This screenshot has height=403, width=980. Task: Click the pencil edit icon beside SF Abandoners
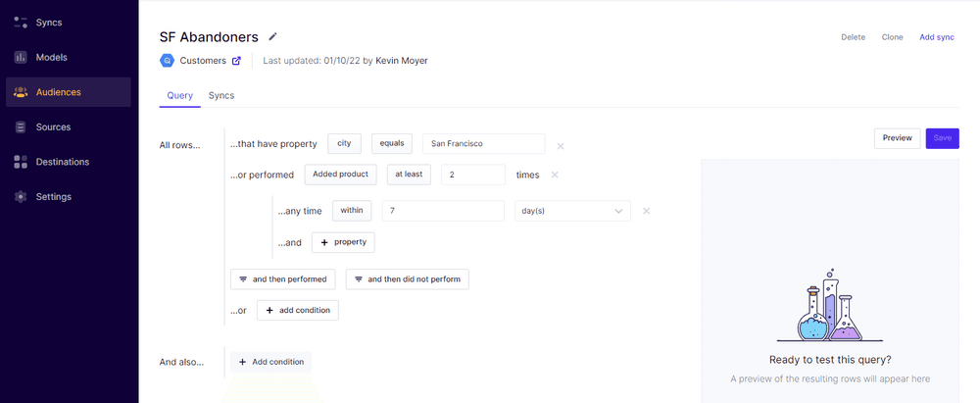(273, 36)
